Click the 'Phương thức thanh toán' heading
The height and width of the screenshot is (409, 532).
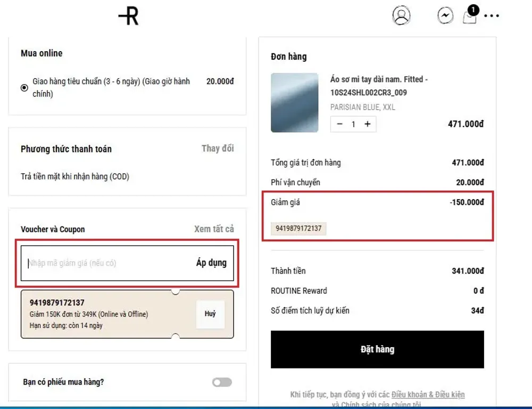click(x=66, y=149)
